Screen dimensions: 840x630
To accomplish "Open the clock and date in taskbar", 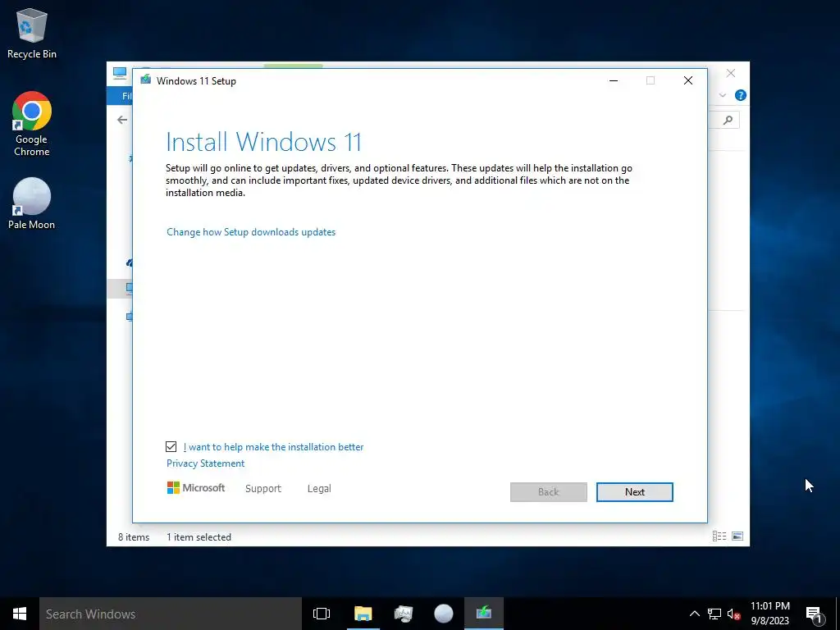I will tap(769, 614).
